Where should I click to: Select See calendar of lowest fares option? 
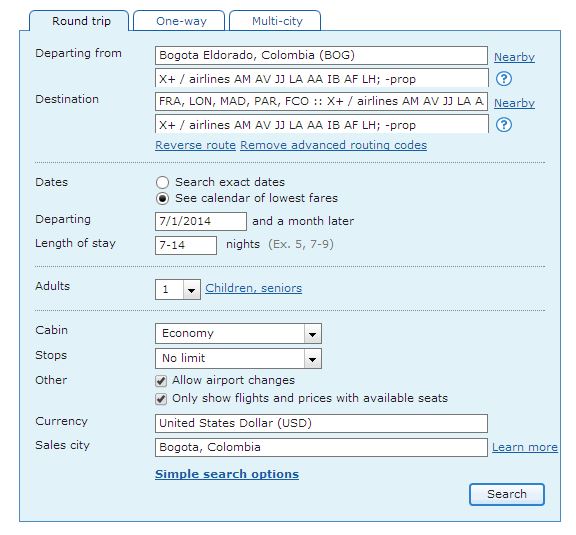[x=162, y=198]
